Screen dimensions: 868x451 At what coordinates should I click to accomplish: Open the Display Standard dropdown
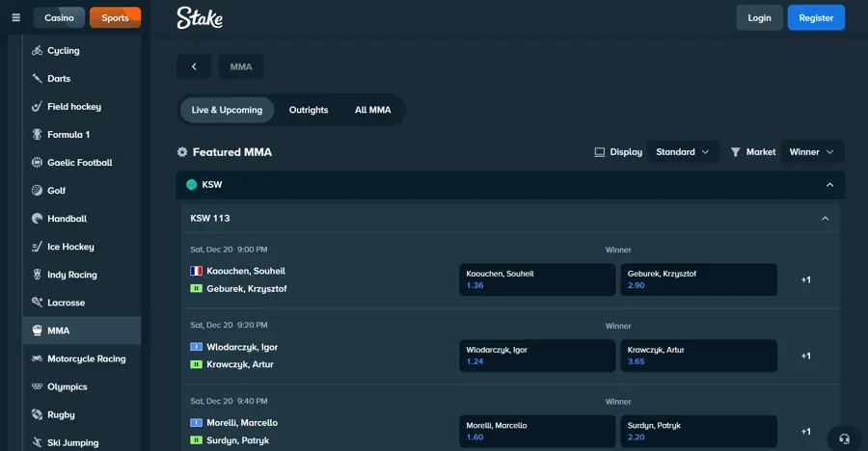tap(683, 152)
